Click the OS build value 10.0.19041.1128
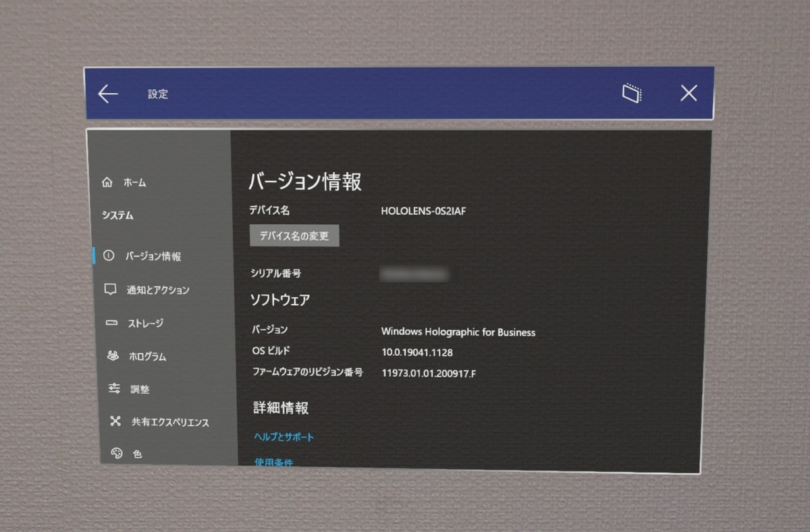 (416, 352)
